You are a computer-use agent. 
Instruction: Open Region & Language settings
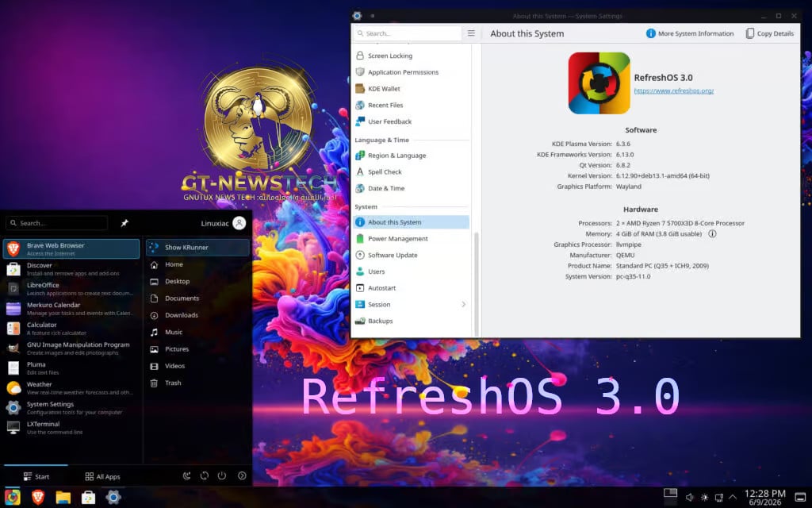tap(411, 156)
